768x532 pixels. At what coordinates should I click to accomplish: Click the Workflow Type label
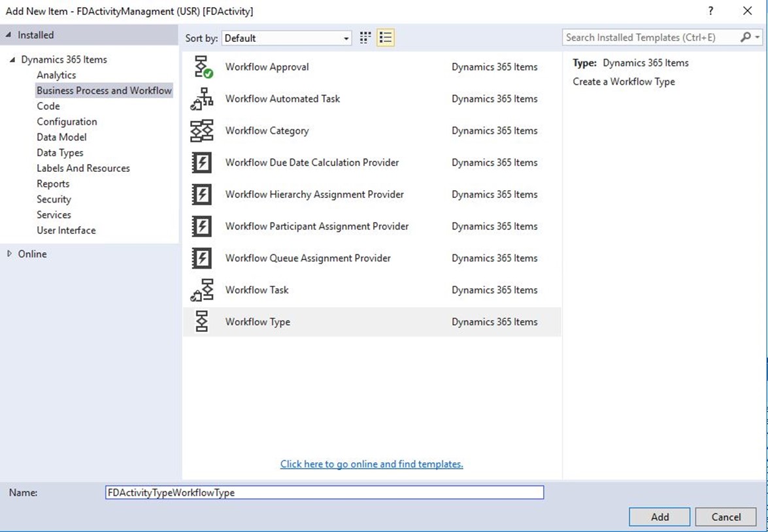(258, 322)
